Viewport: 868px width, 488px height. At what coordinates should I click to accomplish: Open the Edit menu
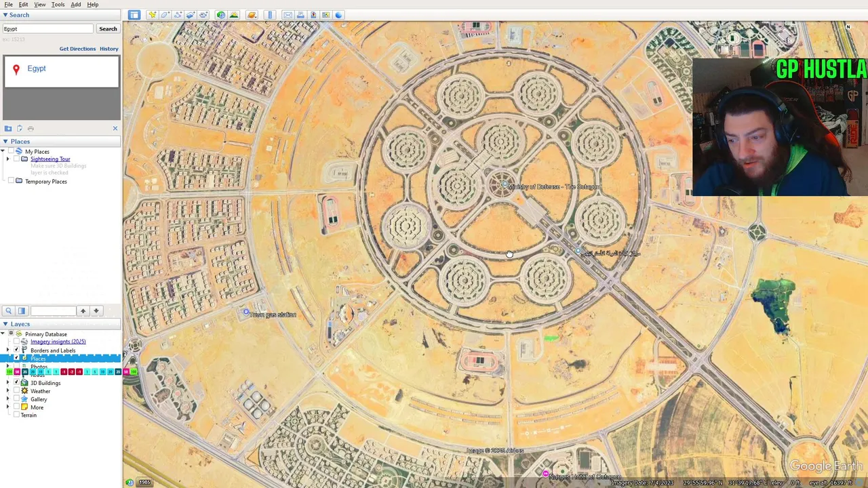pyautogui.click(x=23, y=5)
